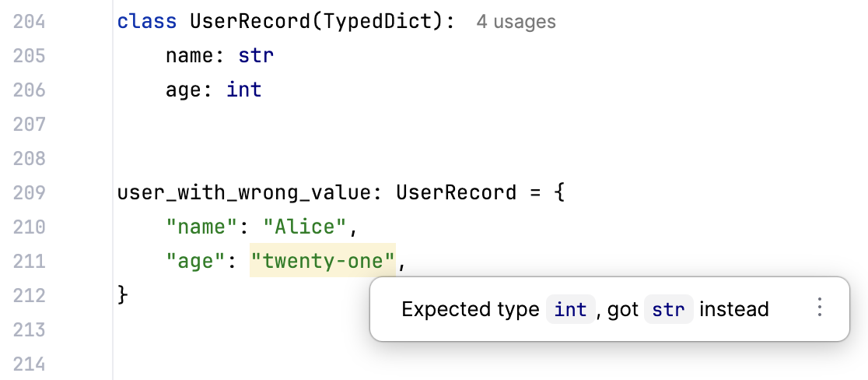The height and width of the screenshot is (380, 868).
Task: Click the highlighted "twenty-one" string value
Action: (323, 260)
